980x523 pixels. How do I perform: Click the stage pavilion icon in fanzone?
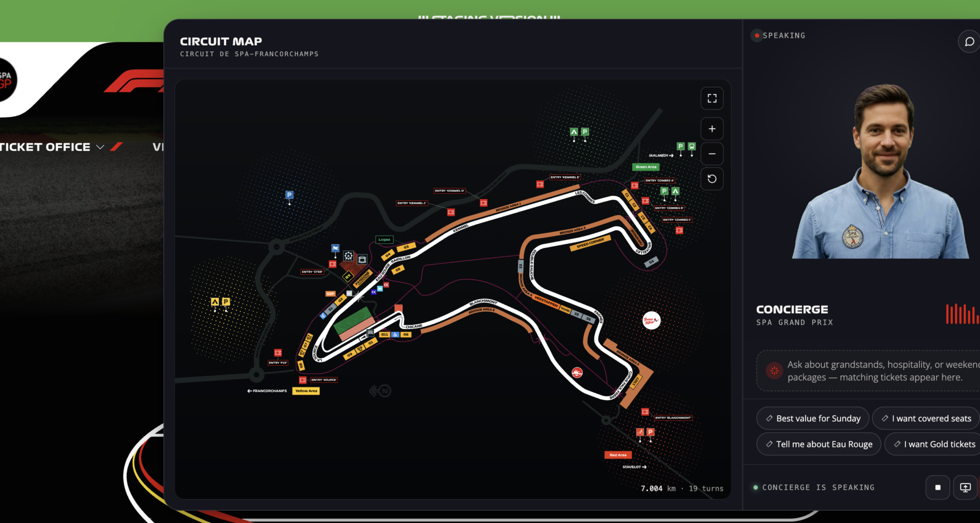(x=362, y=259)
